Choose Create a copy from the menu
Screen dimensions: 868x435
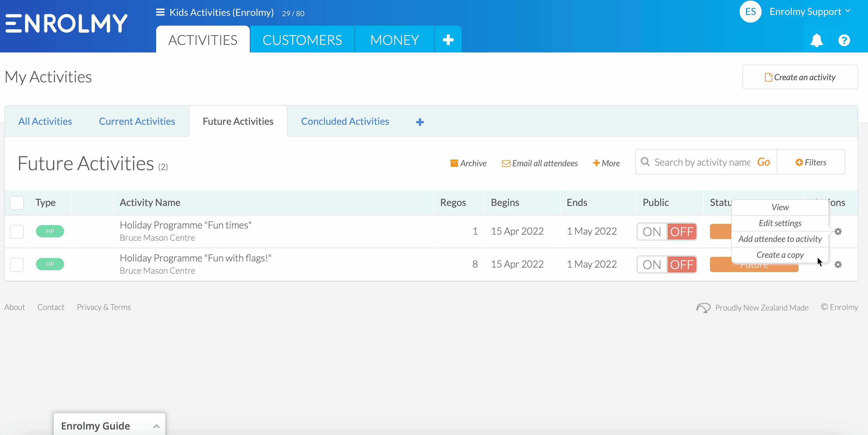pyautogui.click(x=780, y=255)
